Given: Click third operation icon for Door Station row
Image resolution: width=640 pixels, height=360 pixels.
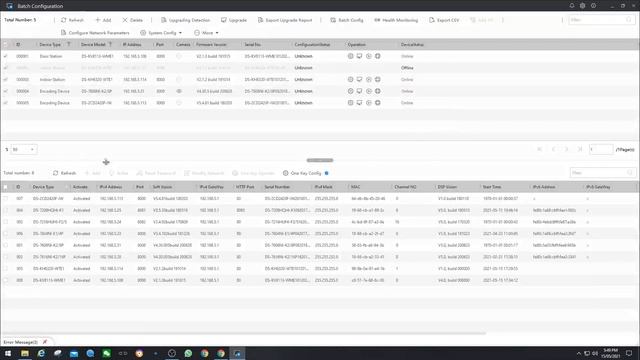Looking at the screenshot, I should pos(369,56).
